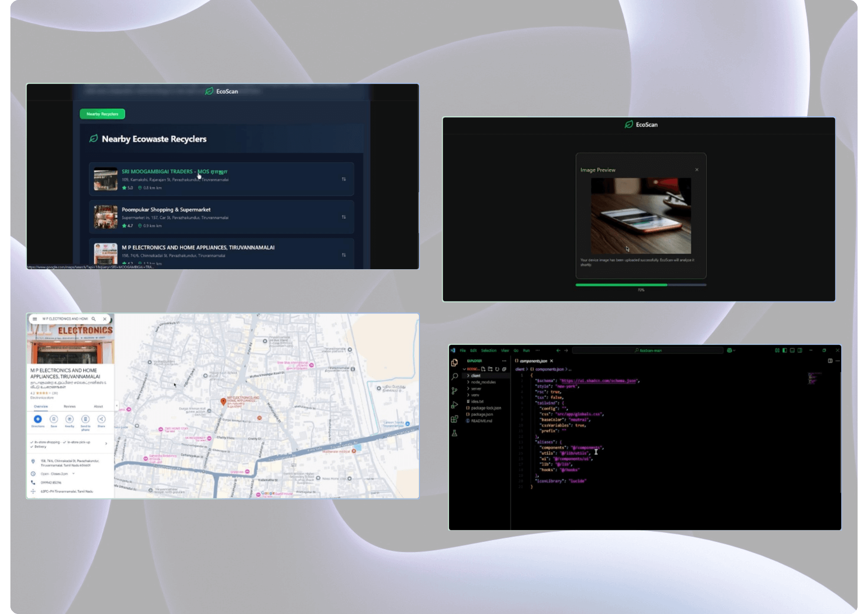Click the EcoScan-main command search box
Screen dimensions: 868x614
coord(648,350)
